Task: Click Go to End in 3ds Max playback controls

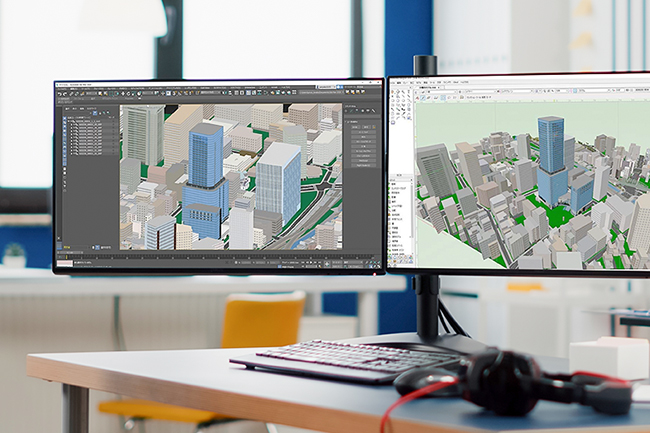Action: 320,262
